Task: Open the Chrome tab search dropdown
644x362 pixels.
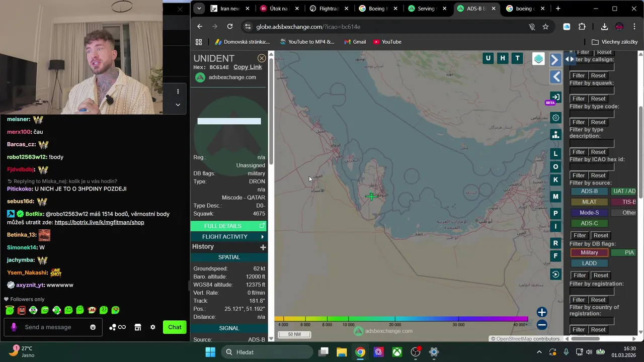Action: (x=199, y=9)
